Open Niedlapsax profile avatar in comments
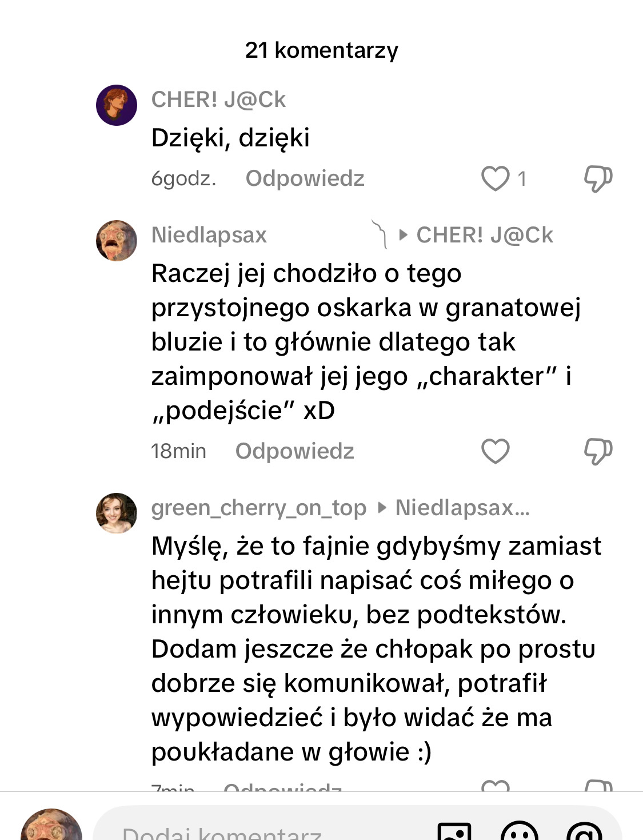The image size is (643, 840). pyautogui.click(x=117, y=241)
